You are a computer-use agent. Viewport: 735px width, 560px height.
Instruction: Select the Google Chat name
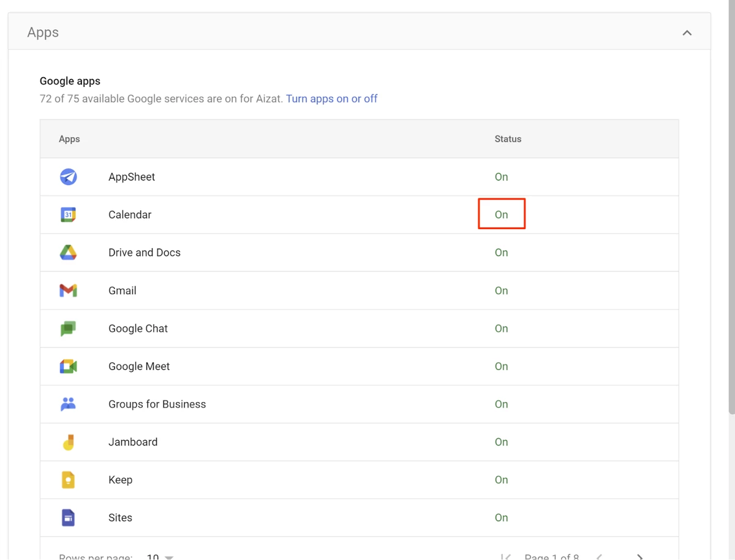coord(138,328)
